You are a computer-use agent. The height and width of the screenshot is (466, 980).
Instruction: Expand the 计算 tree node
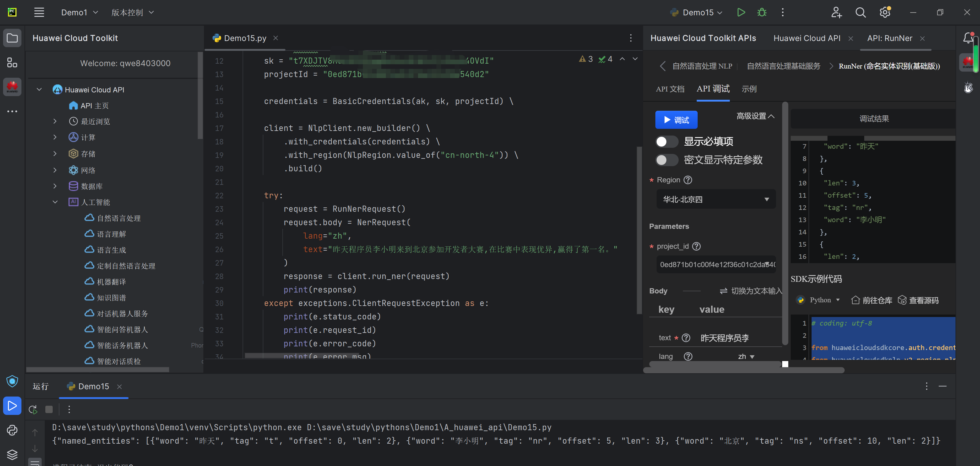click(55, 137)
